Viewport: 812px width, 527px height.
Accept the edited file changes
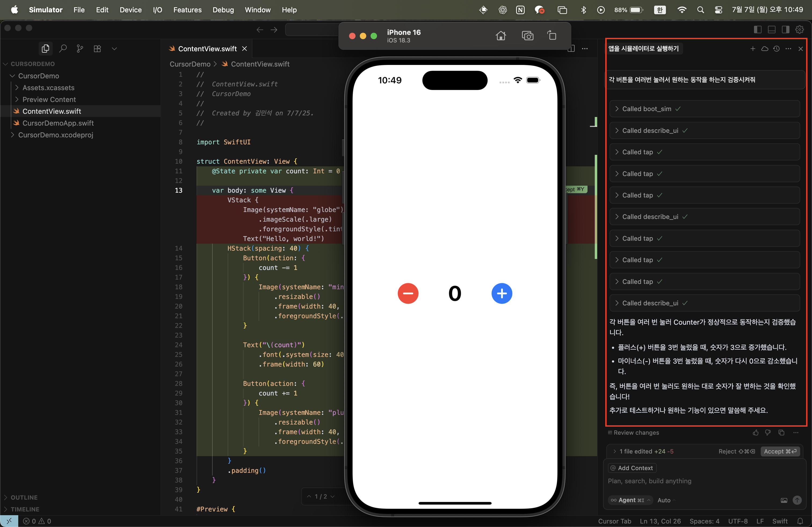point(780,451)
